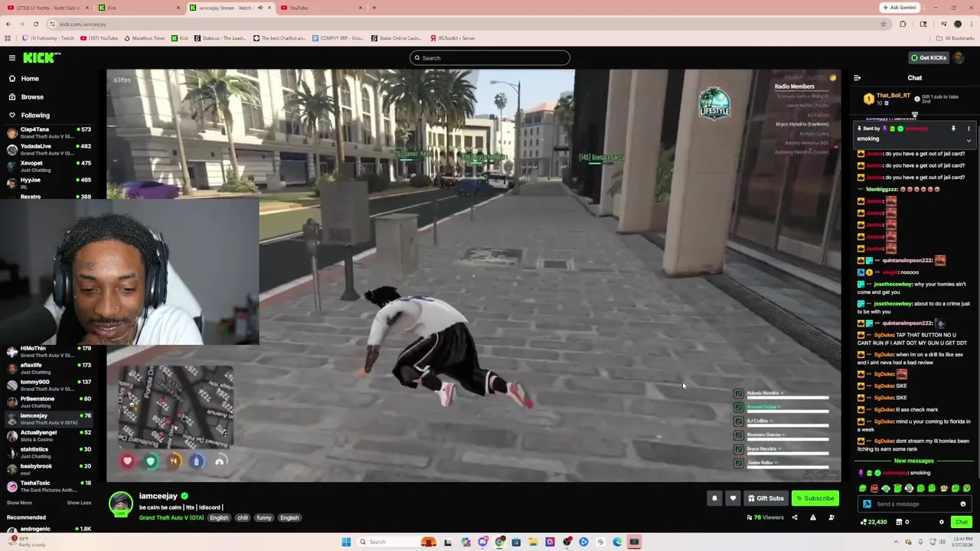Click Ask Gemini button
Image resolution: width=980 pixels, height=551 pixels.
[x=900, y=8]
